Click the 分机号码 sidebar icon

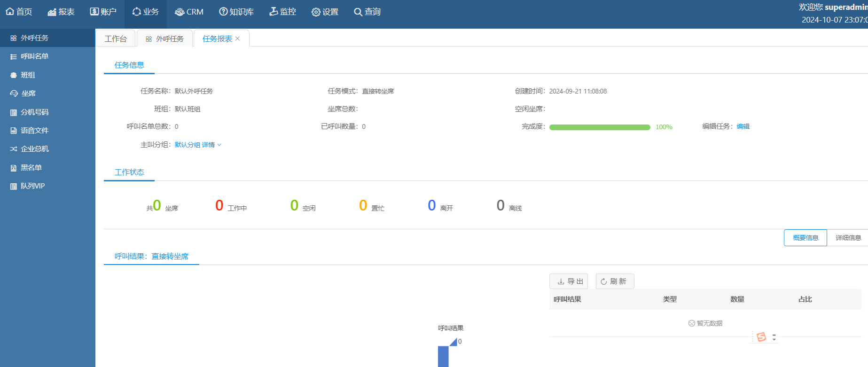pyautogui.click(x=14, y=112)
